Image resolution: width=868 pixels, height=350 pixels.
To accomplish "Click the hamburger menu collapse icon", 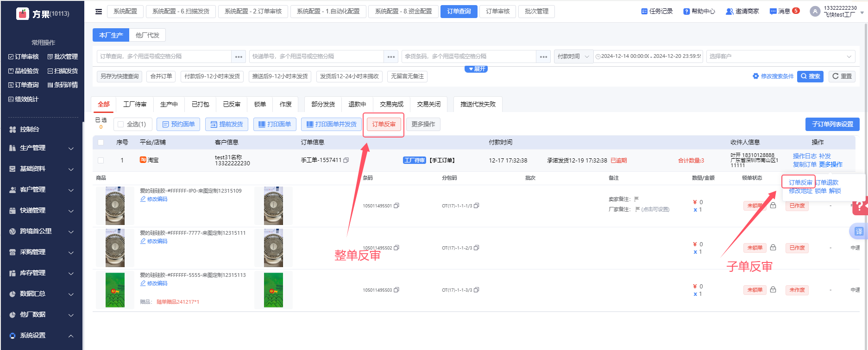I will [x=99, y=12].
